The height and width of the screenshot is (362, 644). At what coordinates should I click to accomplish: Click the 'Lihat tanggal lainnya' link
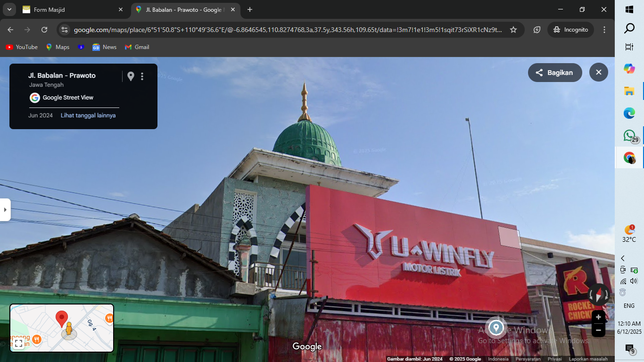(x=88, y=115)
